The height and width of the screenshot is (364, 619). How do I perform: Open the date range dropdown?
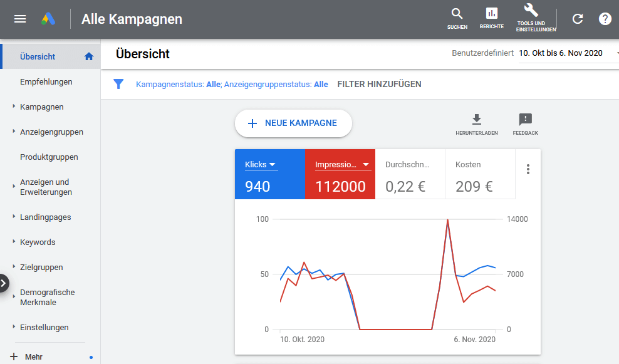567,53
